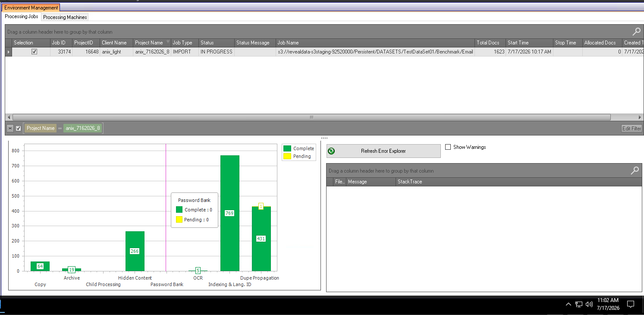The image size is (644, 315).
Task: Click the horizontal scrollbar right arrow
Action: pos(639,117)
